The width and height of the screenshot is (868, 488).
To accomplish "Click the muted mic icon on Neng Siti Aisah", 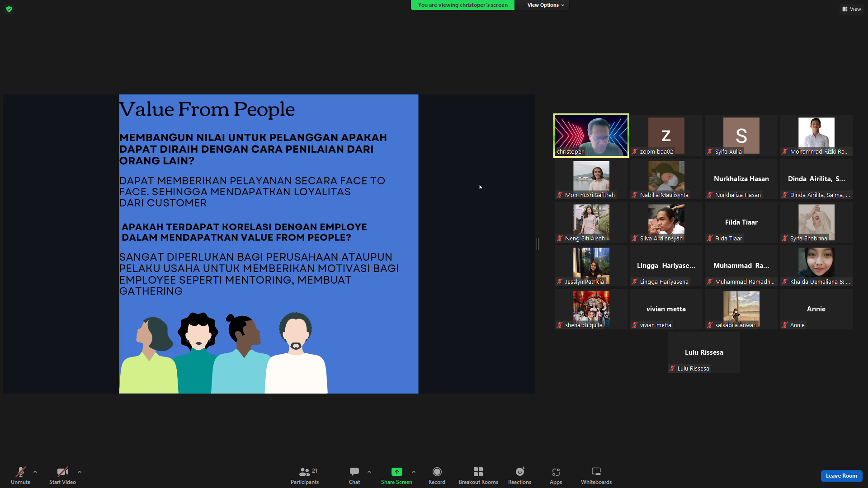I will [560, 239].
